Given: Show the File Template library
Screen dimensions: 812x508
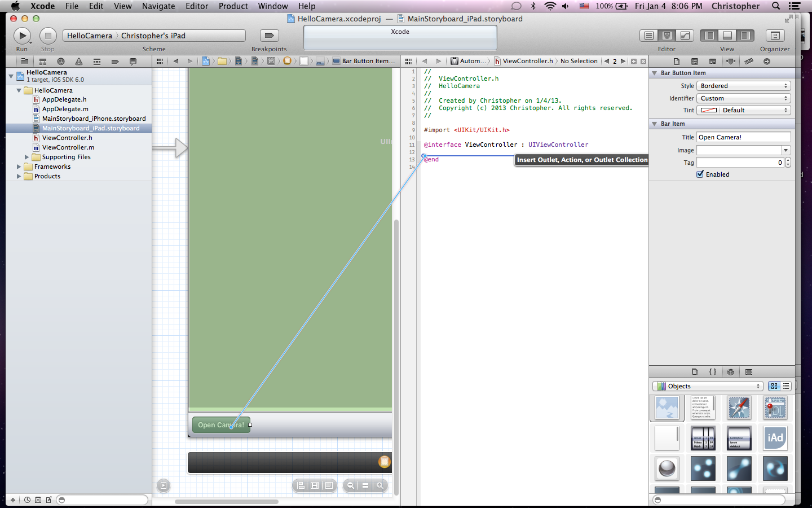Looking at the screenshot, I should [695, 372].
